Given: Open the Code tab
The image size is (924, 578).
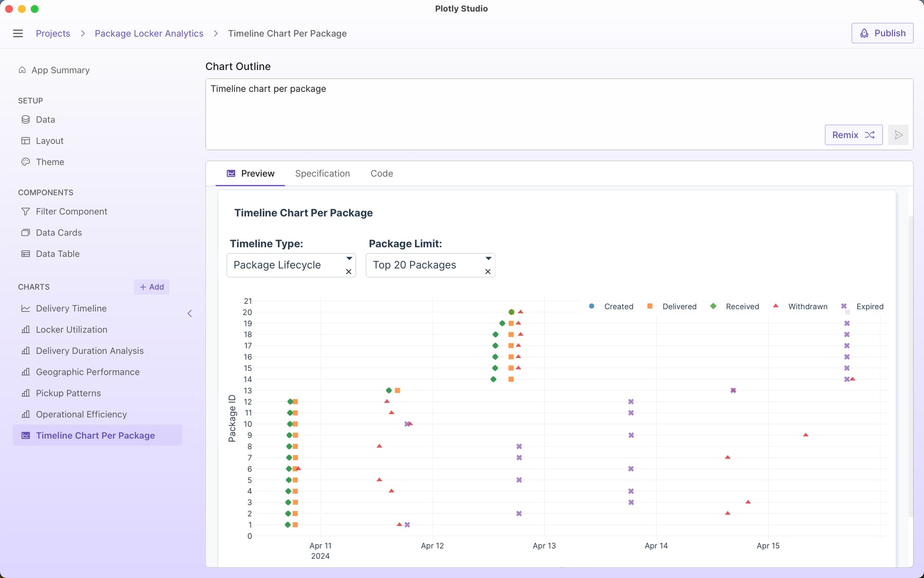Looking at the screenshot, I should (382, 173).
